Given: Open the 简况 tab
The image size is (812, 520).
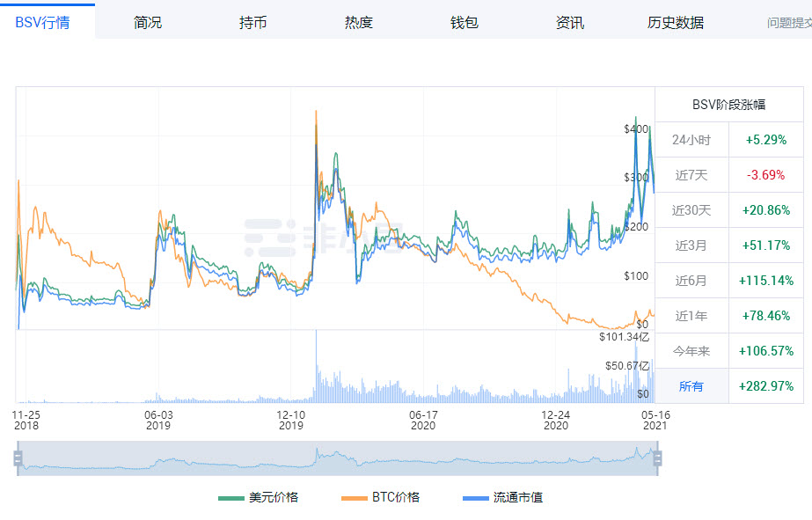Looking at the screenshot, I should tap(148, 23).
